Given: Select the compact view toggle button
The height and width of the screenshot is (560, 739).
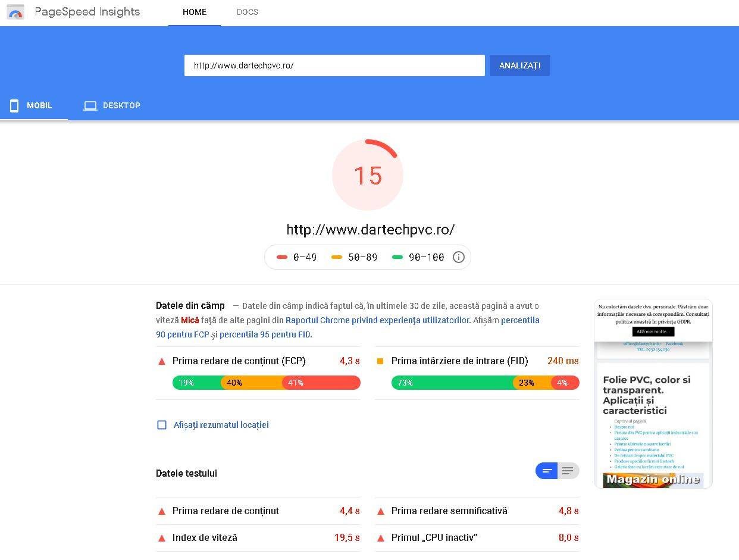Looking at the screenshot, I should (547, 471).
